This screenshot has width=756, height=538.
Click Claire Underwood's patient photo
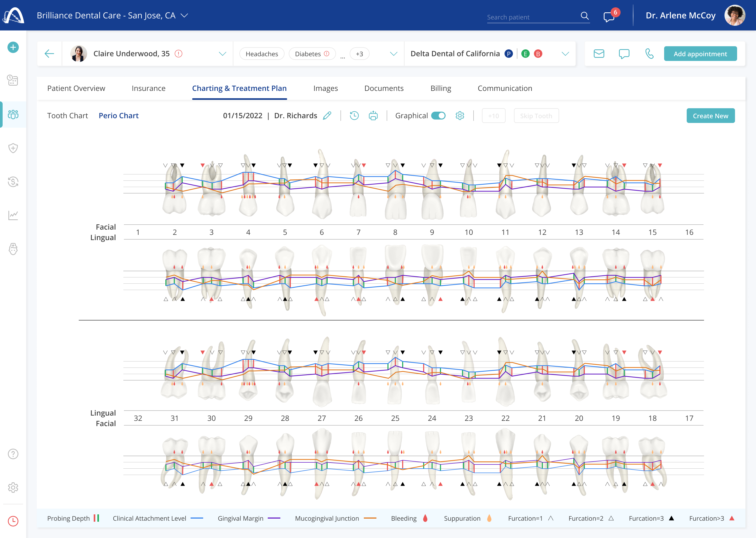tap(79, 54)
